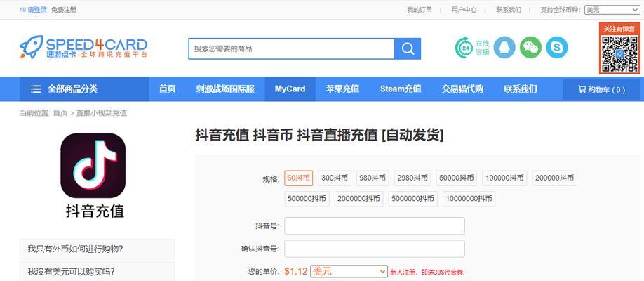Viewport: 644px width, 281px height.
Task: Open 用户中心 at the top
Action: 464,10
